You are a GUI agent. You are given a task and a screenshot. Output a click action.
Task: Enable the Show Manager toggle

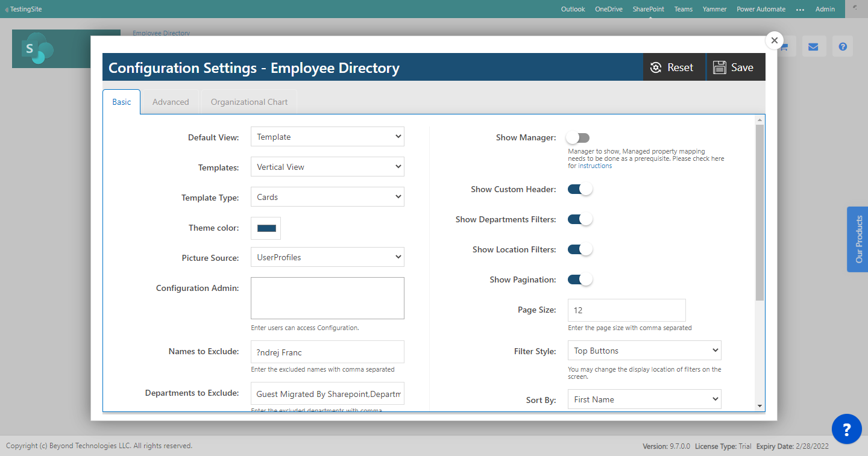tap(578, 137)
